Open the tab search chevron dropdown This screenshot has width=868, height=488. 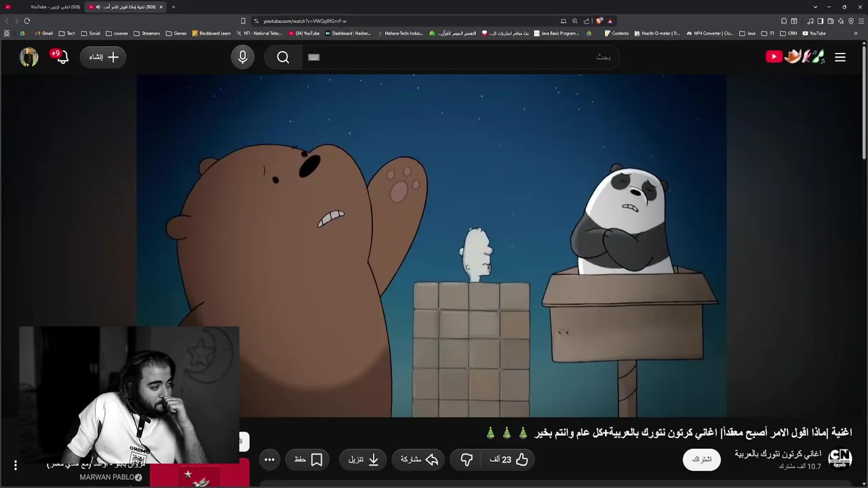815,7
